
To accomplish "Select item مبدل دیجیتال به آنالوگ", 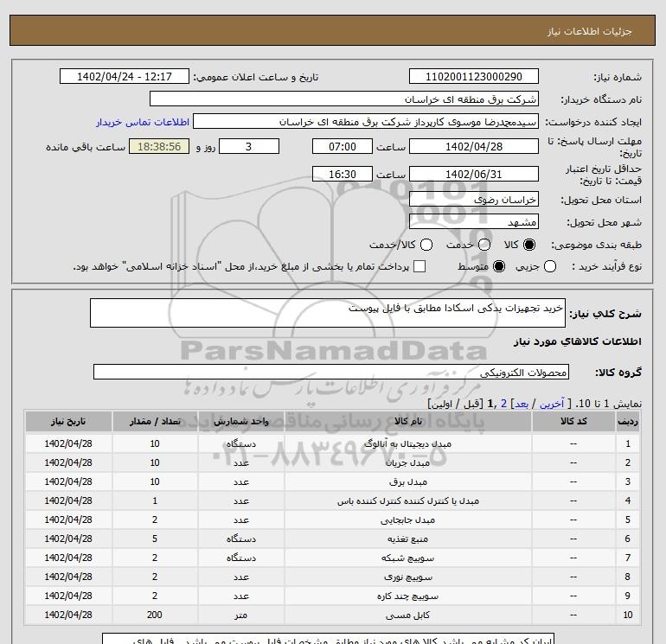I will click(x=407, y=443).
